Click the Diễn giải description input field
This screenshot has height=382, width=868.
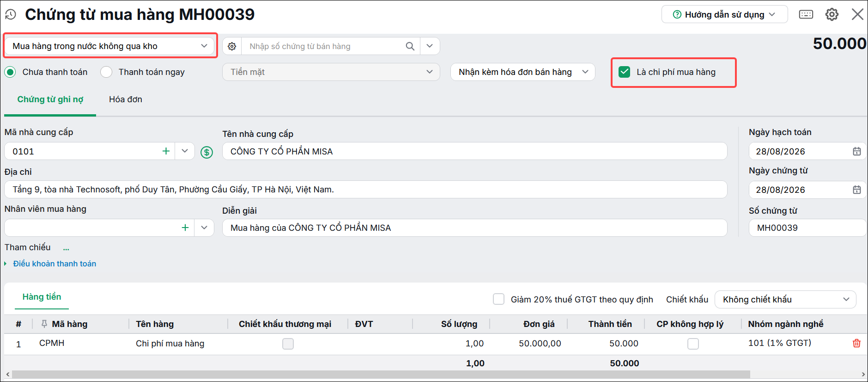point(474,228)
